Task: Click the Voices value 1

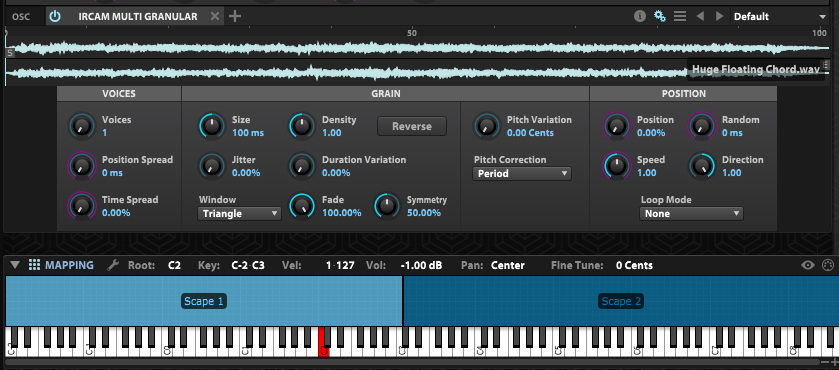Action: coord(104,133)
